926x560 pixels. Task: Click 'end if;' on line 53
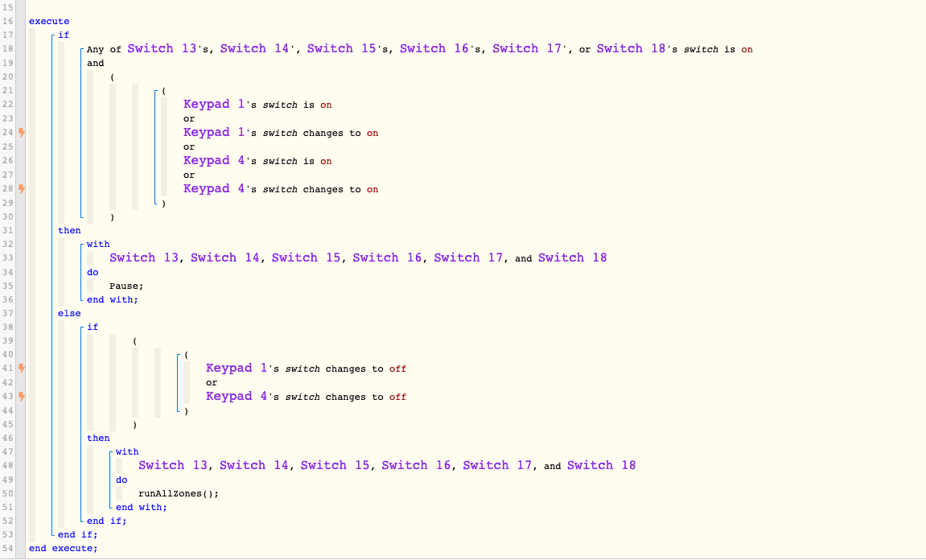click(77, 534)
